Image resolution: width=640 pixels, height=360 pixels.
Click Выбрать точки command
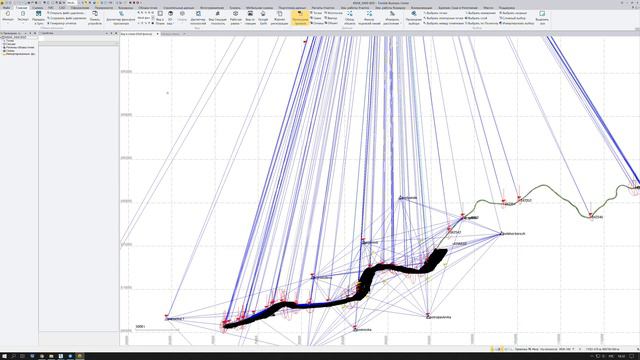435,13
